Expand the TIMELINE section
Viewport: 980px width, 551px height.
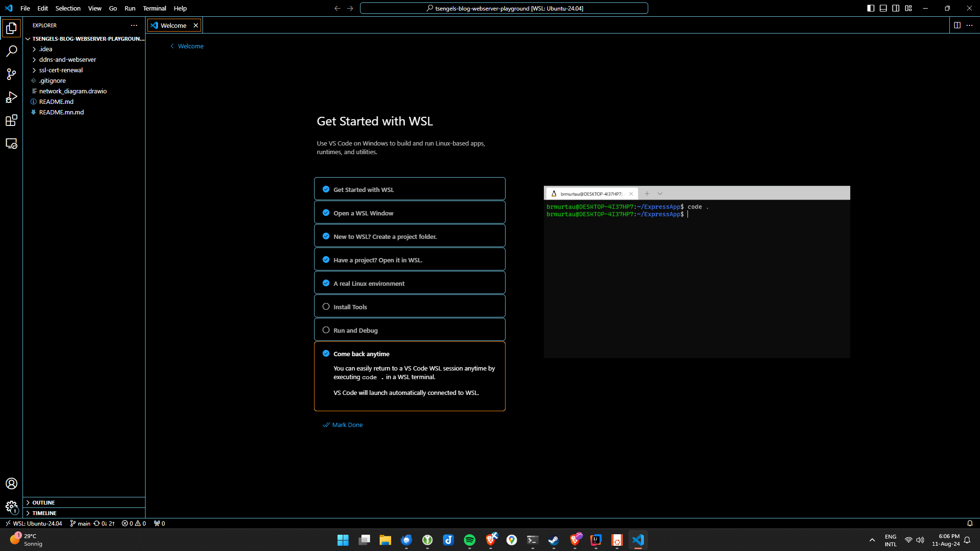click(x=84, y=513)
